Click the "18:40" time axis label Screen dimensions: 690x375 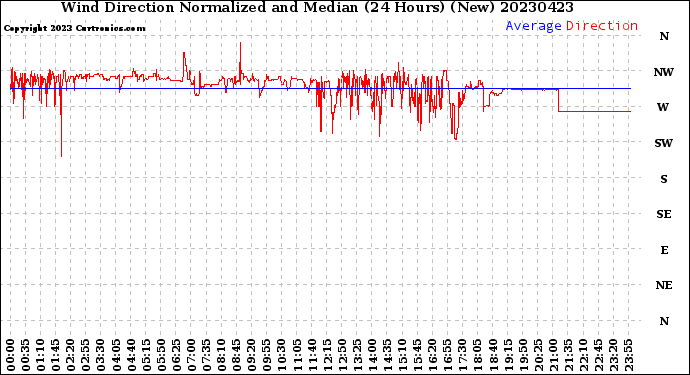[492, 355]
